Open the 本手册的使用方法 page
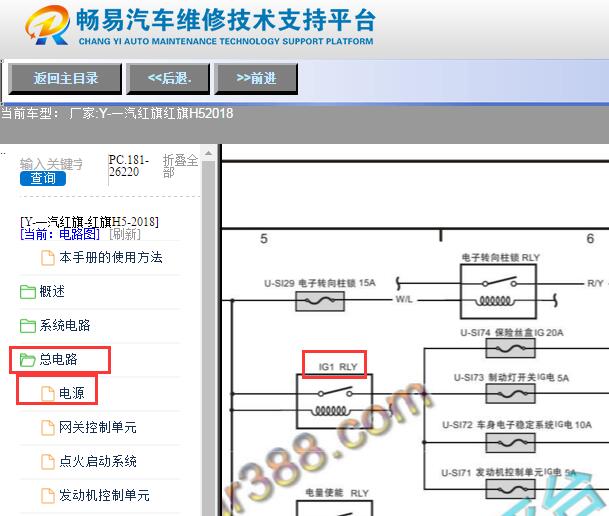This screenshot has width=609, height=516. (111, 257)
